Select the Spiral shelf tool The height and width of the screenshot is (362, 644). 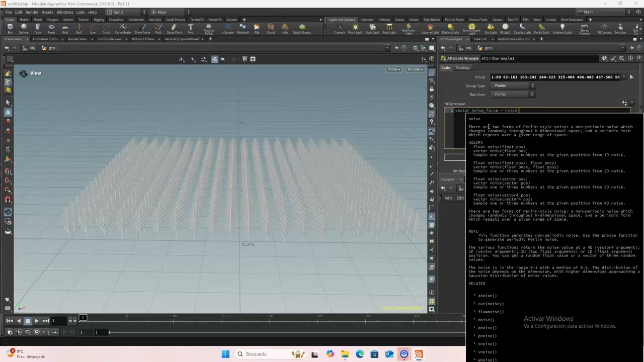click(x=271, y=29)
